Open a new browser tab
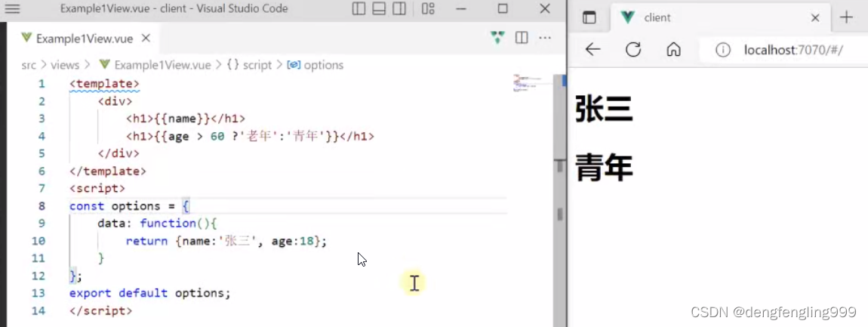The height and width of the screenshot is (327, 868). pyautogui.click(x=846, y=17)
